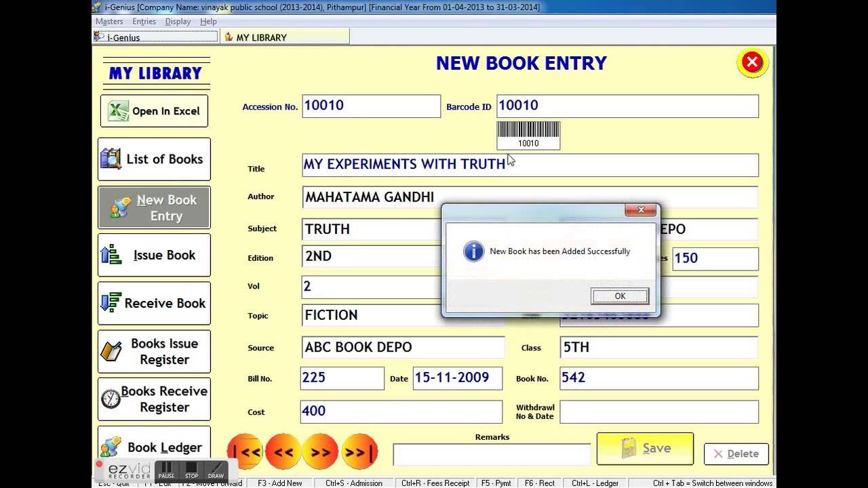Click F5 - Pymt shortcut label
Screen dimensions: 868x488
496,483
